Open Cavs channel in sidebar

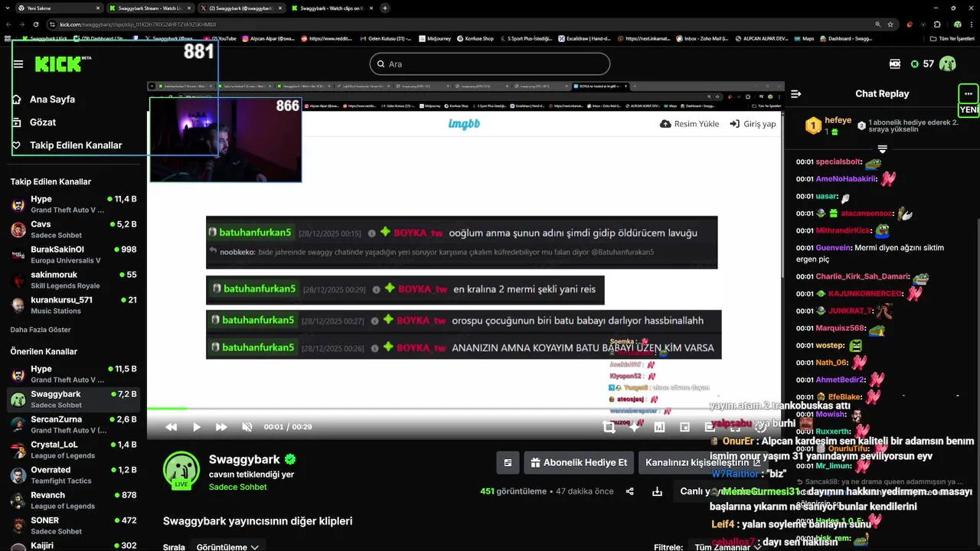click(x=73, y=230)
